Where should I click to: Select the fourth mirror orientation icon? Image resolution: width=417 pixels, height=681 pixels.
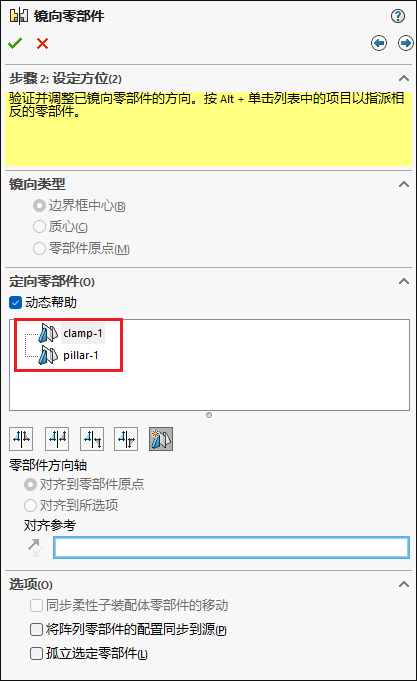click(126, 439)
